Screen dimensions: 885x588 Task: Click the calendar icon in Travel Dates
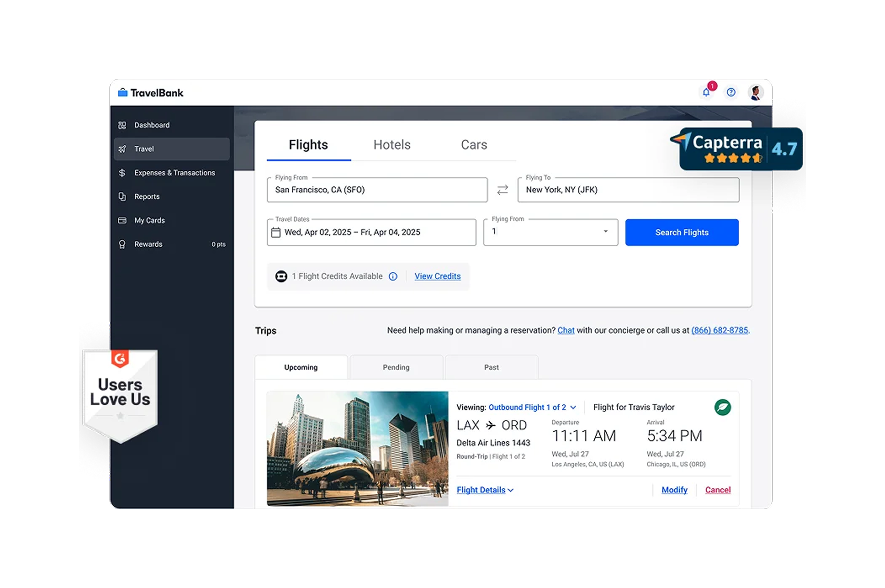pos(276,232)
